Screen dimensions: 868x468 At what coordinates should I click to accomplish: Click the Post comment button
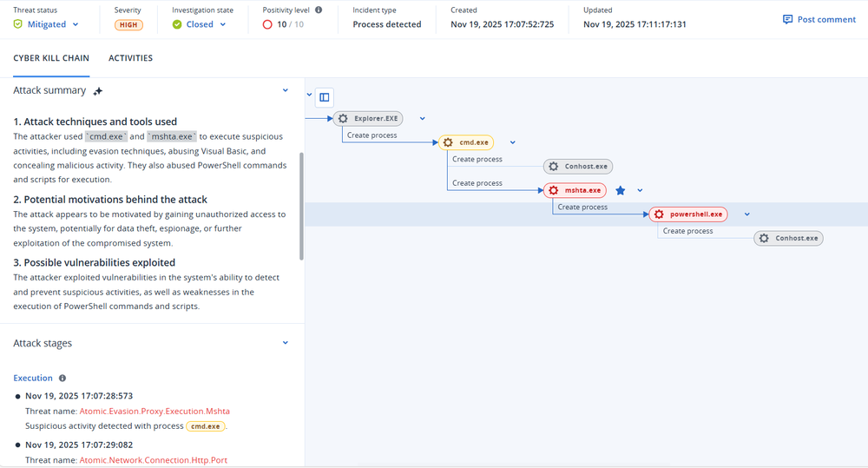click(x=819, y=19)
